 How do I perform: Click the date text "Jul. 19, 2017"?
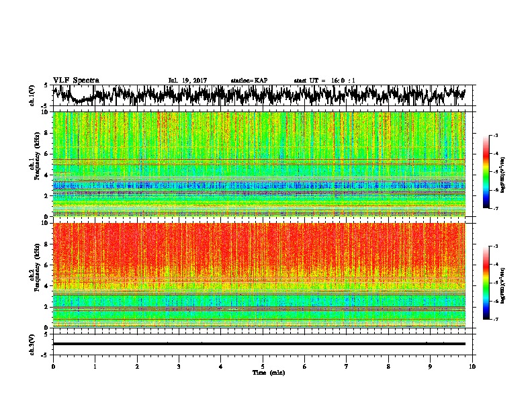(187, 81)
